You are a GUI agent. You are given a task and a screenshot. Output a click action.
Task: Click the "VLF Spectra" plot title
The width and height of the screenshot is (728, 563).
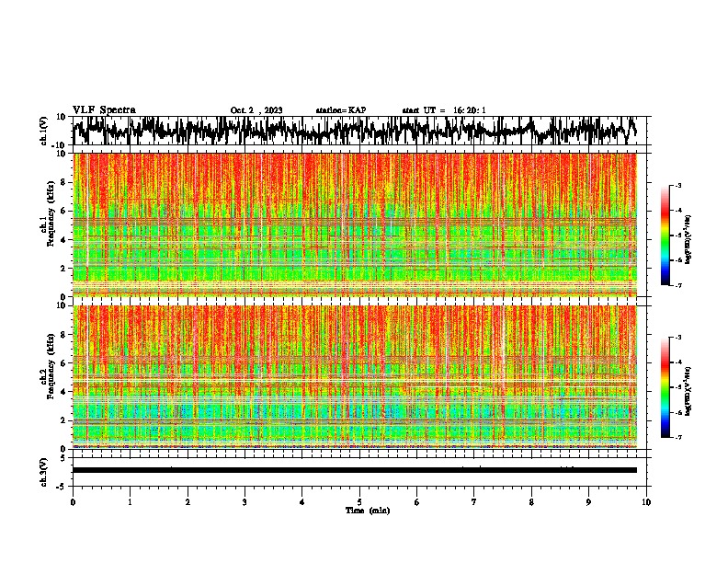[104, 110]
